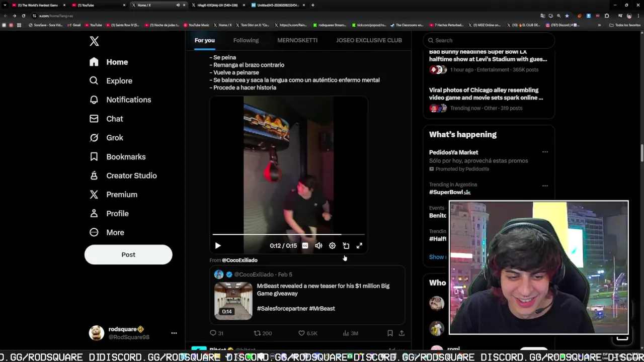The width and height of the screenshot is (644, 362).
Task: Expand the video to fullscreen
Action: pos(359,245)
